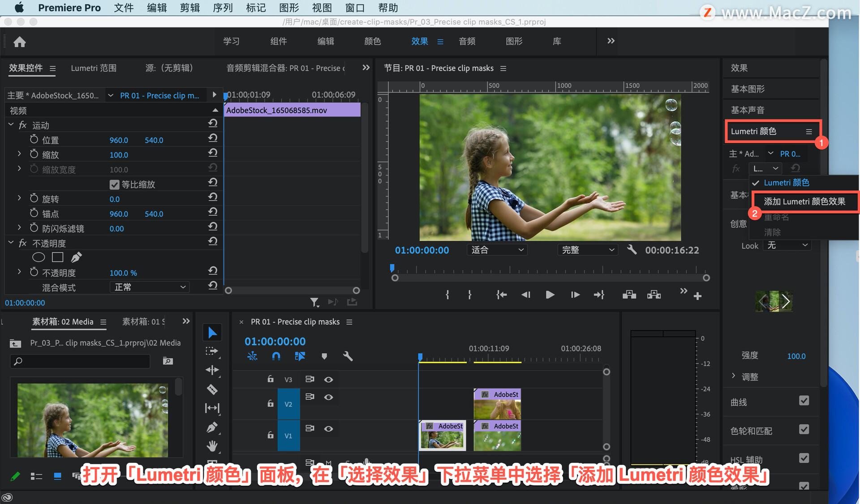Screen dimensions: 860x504
Task: Open the Blend Mode dropdown
Action: (150, 287)
